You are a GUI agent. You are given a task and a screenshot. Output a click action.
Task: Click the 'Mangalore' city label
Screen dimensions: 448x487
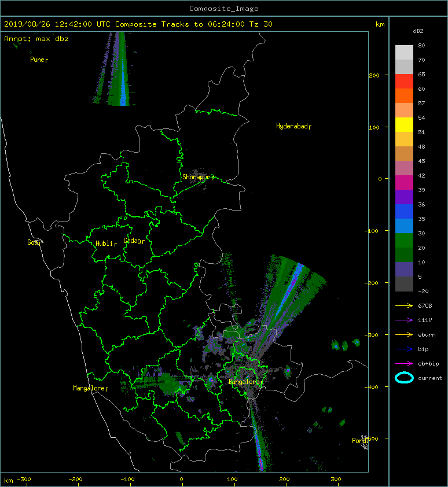[89, 388]
